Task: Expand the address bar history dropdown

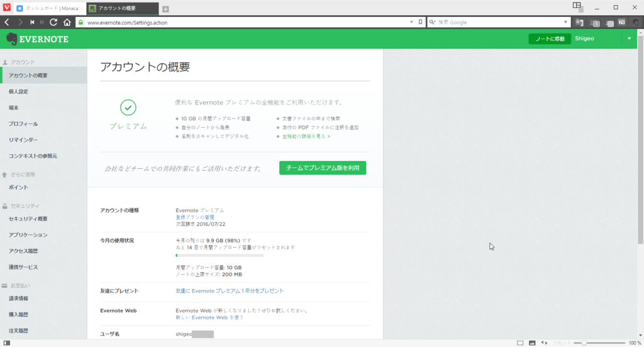Action: tap(411, 22)
